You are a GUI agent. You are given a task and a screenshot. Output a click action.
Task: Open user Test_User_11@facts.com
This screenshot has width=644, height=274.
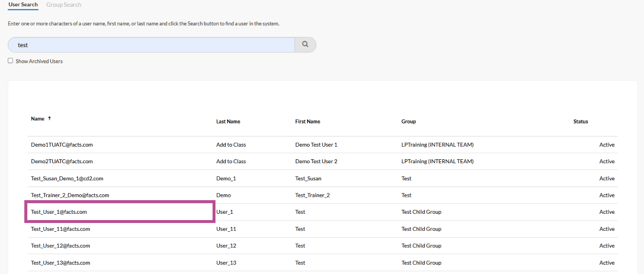(60, 229)
